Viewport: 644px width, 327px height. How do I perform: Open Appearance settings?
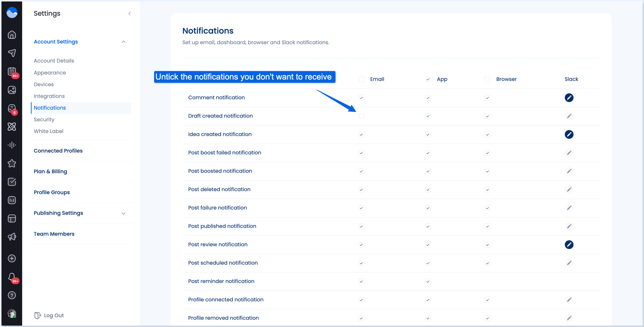tap(50, 72)
